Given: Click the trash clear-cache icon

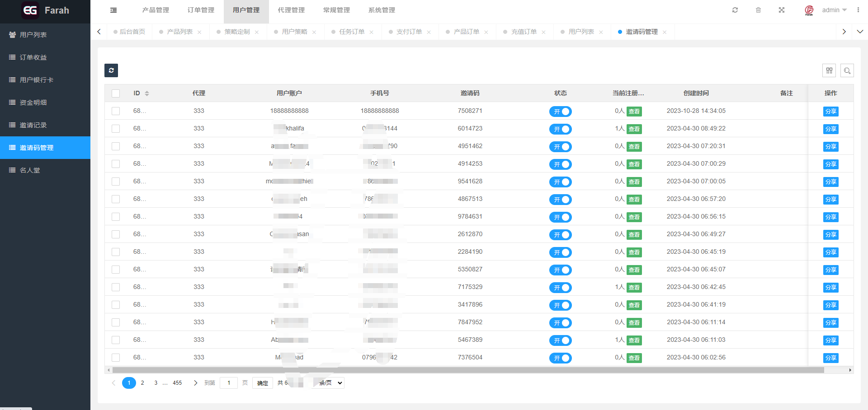Looking at the screenshot, I should [x=758, y=10].
